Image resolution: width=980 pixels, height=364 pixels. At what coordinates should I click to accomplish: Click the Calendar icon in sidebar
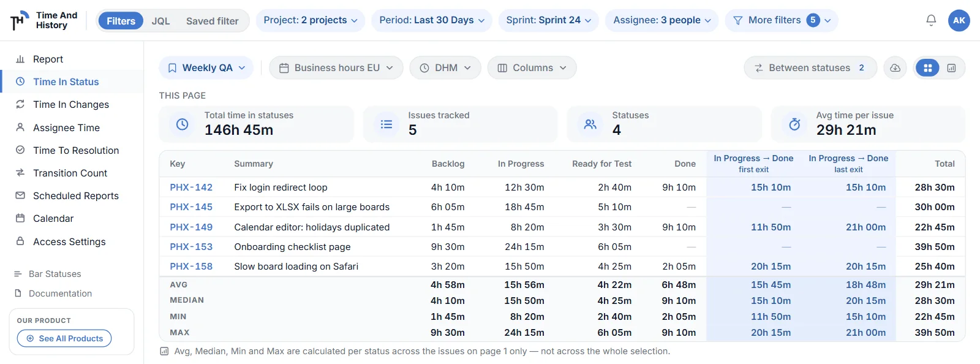(x=20, y=218)
